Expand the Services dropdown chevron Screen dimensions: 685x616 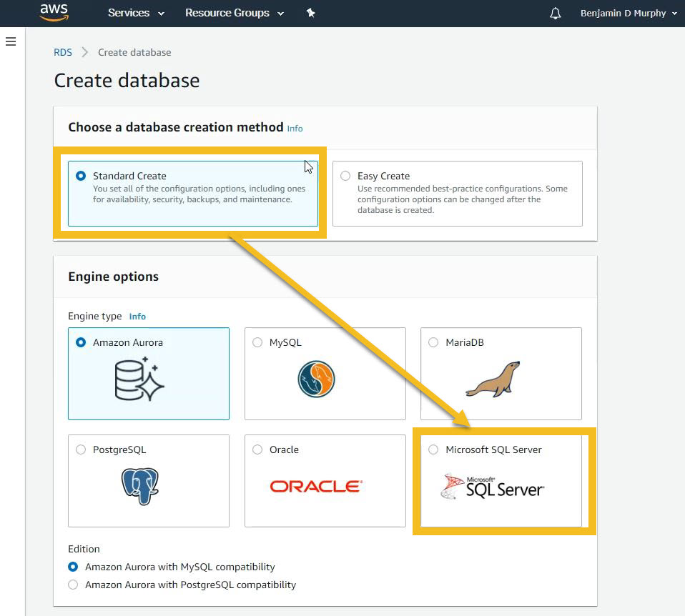tap(161, 14)
